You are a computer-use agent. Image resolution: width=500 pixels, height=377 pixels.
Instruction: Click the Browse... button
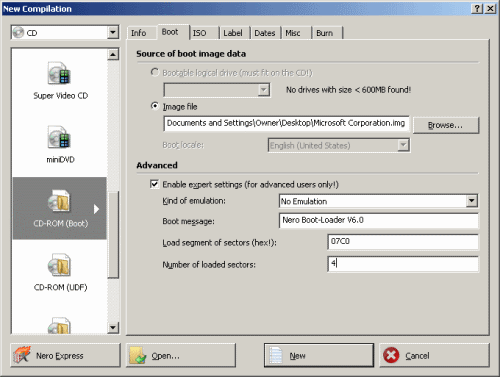tap(446, 125)
